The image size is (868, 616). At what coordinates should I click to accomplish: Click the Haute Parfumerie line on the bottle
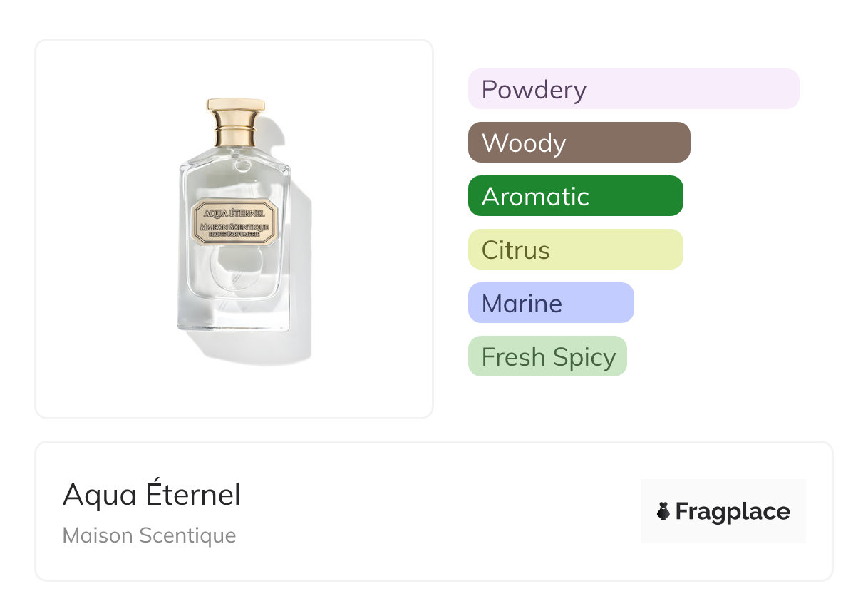[234, 234]
